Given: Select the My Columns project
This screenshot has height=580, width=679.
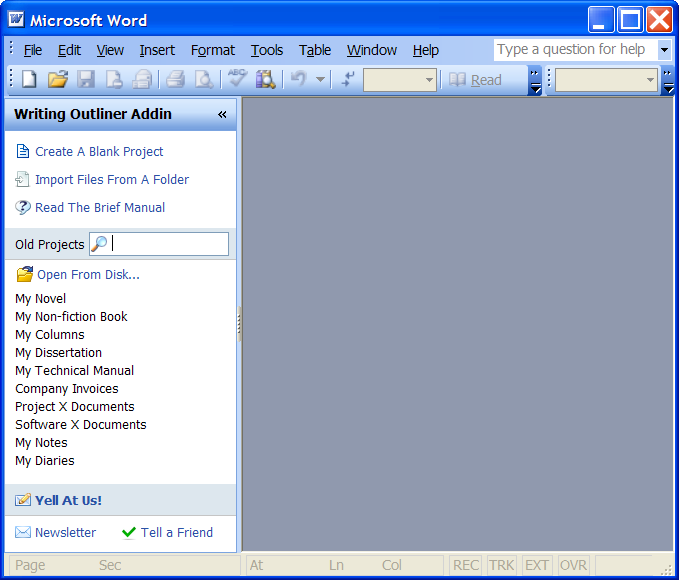Looking at the screenshot, I should (x=50, y=335).
